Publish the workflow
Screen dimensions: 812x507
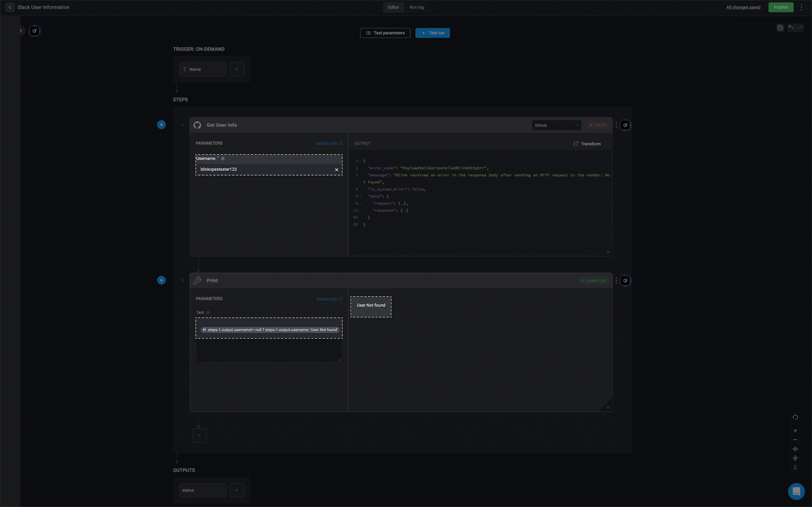(781, 7)
